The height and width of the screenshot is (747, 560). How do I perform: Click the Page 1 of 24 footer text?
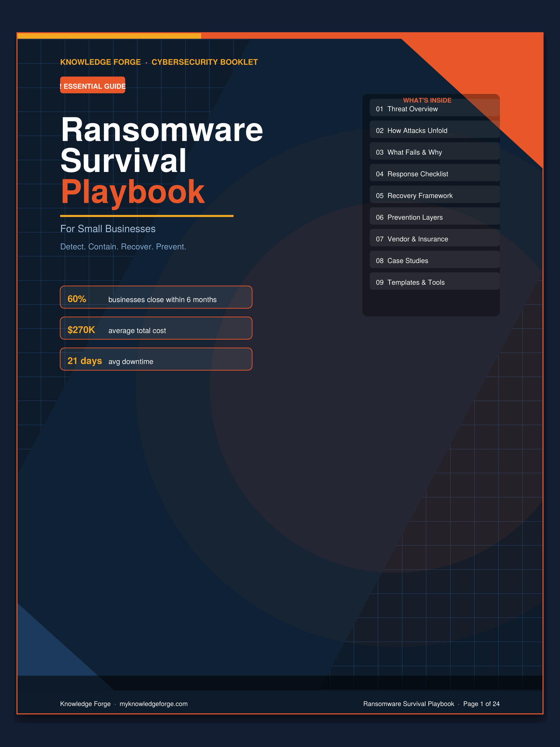482,704
